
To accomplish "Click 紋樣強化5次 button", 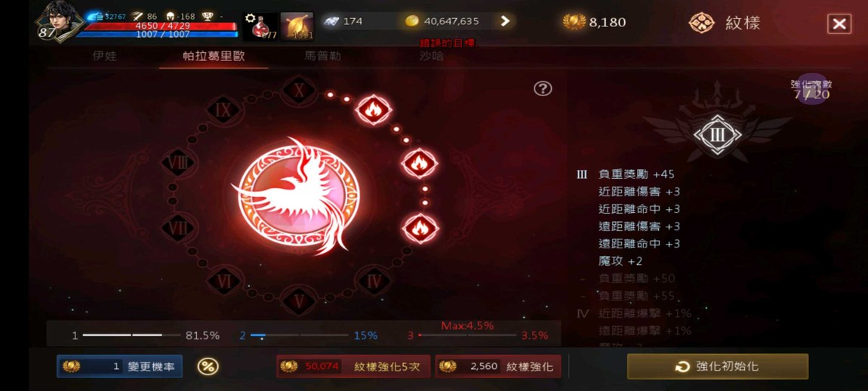I will coord(354,366).
